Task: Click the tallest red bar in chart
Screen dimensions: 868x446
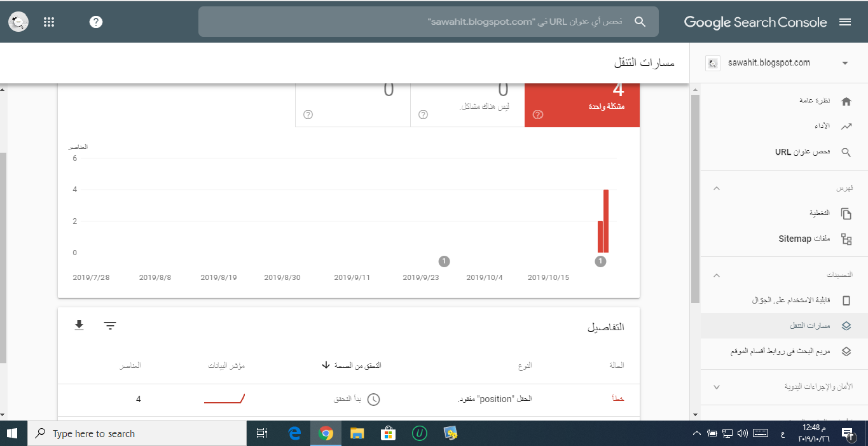Action: [x=606, y=221]
